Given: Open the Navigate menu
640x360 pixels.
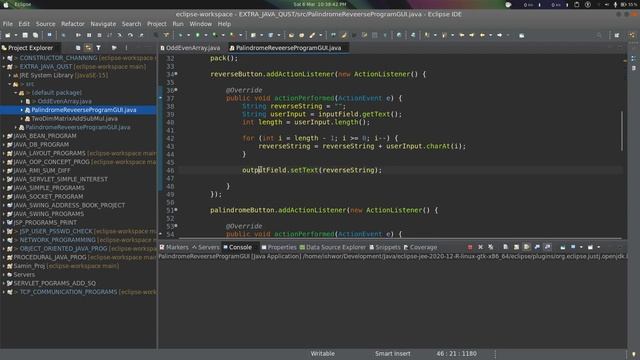Looking at the screenshot, I should coord(103,24).
